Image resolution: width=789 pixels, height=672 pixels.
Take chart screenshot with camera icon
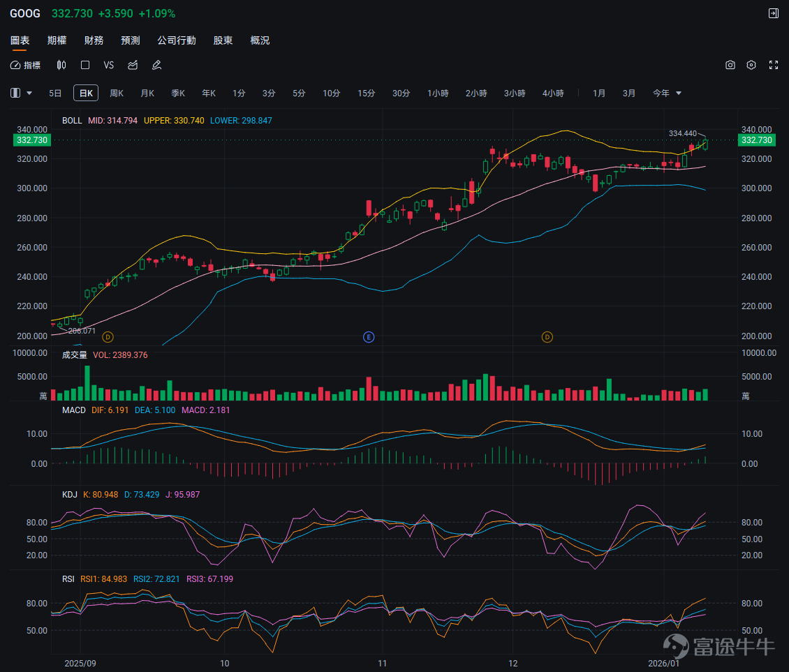point(730,65)
